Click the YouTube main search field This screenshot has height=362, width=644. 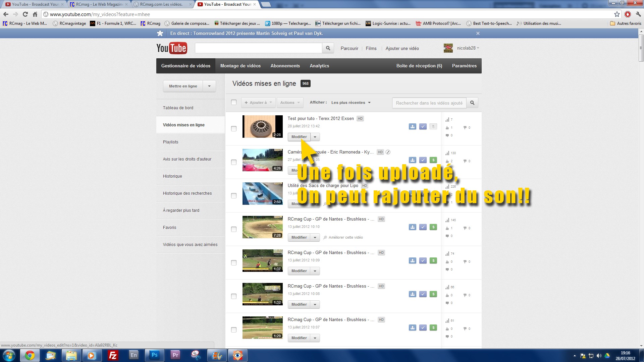pos(259,48)
